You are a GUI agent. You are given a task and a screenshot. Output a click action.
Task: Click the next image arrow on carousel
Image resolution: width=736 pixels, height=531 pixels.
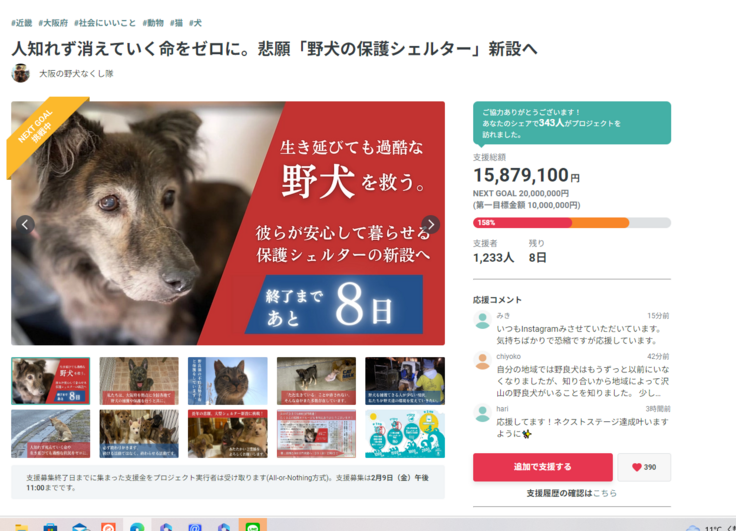pyautogui.click(x=430, y=224)
